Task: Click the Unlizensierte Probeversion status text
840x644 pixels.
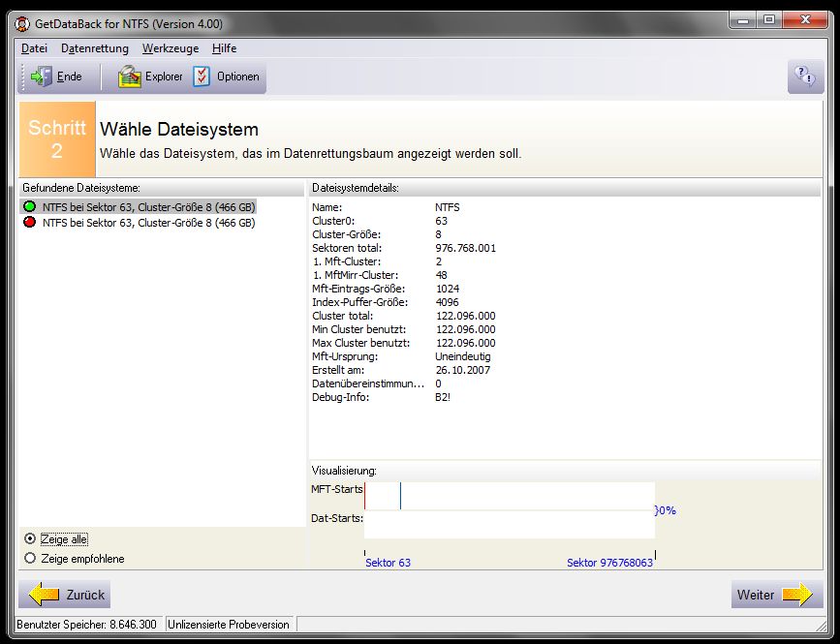Action: point(229,625)
